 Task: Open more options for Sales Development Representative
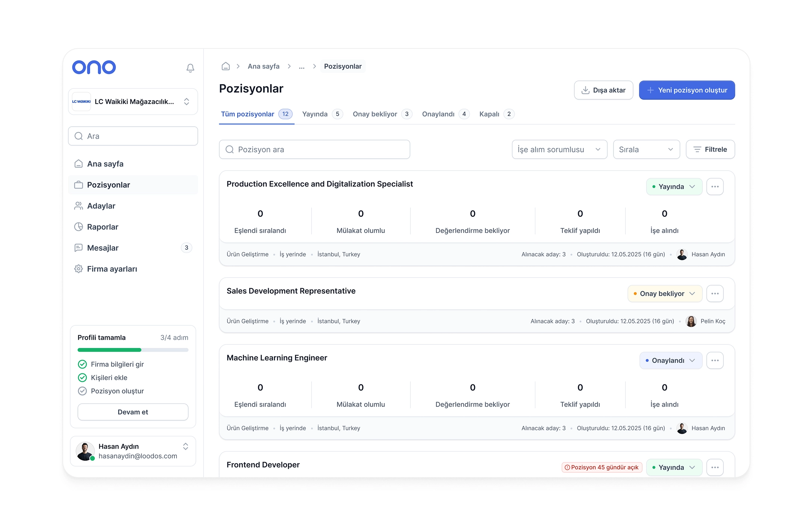[x=715, y=294]
